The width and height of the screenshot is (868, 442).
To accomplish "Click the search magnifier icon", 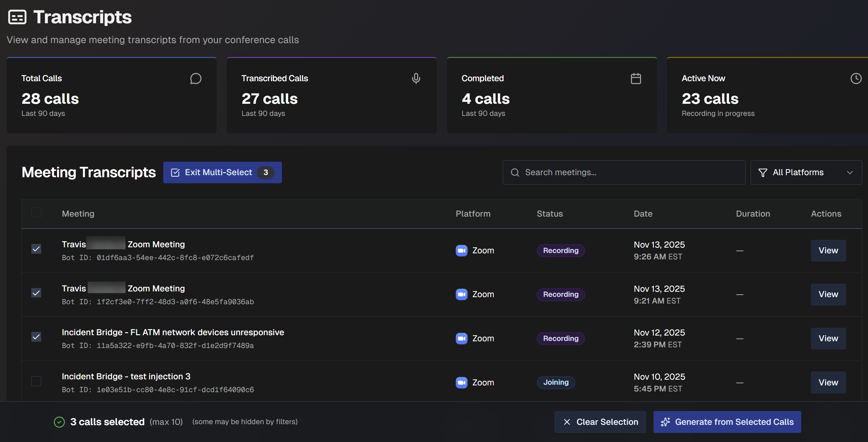I will coord(515,172).
